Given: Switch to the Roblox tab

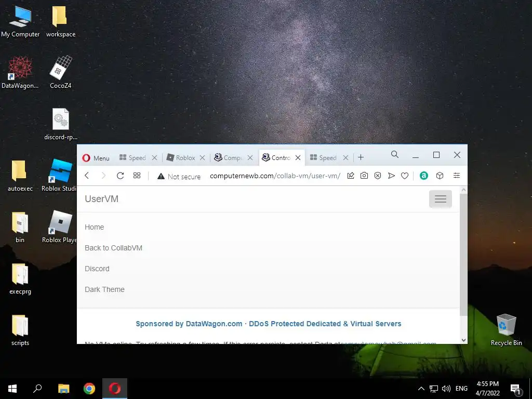Looking at the screenshot, I should (x=181, y=158).
